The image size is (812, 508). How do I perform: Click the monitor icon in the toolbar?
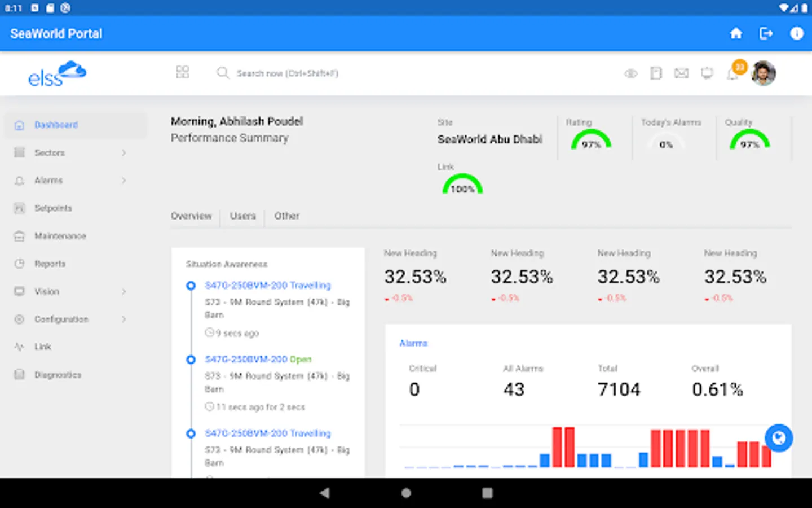point(707,73)
